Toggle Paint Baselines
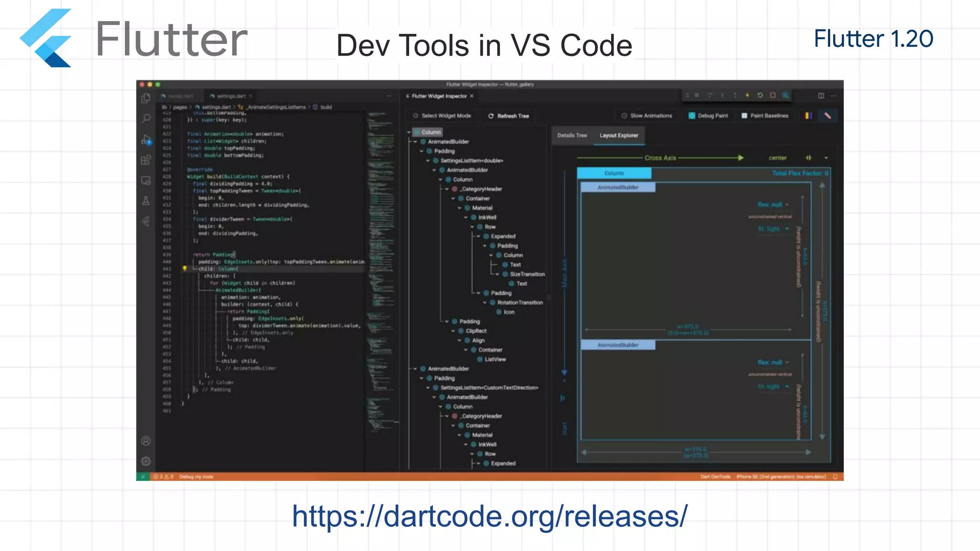 pyautogui.click(x=765, y=116)
